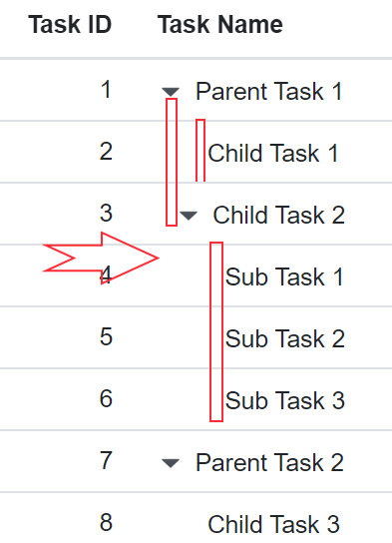The image size is (392, 543).
Task: Select the Child Task 2 label
Action: [x=279, y=215]
